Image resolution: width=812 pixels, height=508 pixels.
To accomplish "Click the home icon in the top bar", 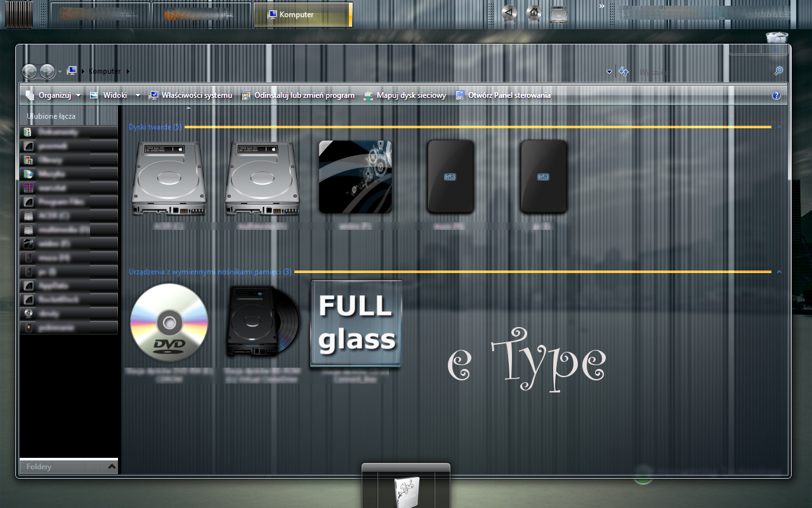I will point(534,12).
